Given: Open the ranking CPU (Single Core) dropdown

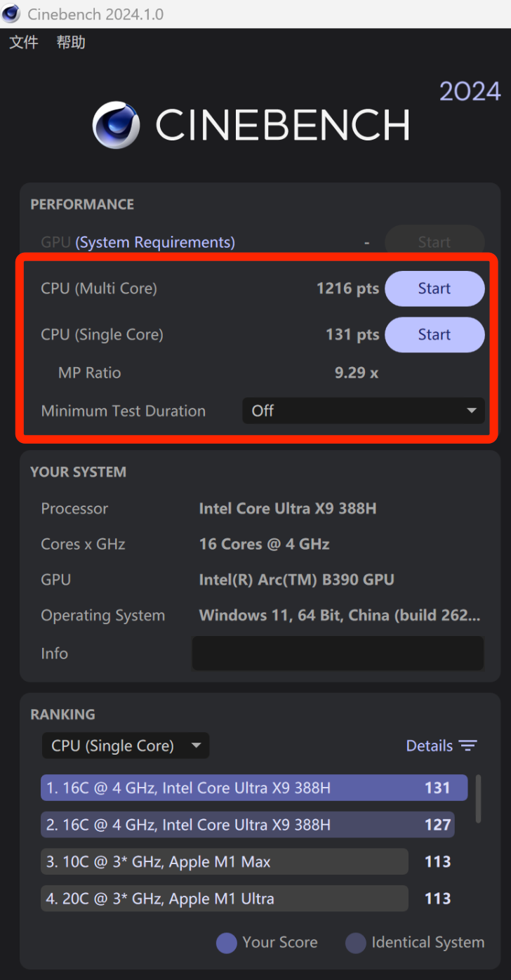Looking at the screenshot, I should coord(126,746).
